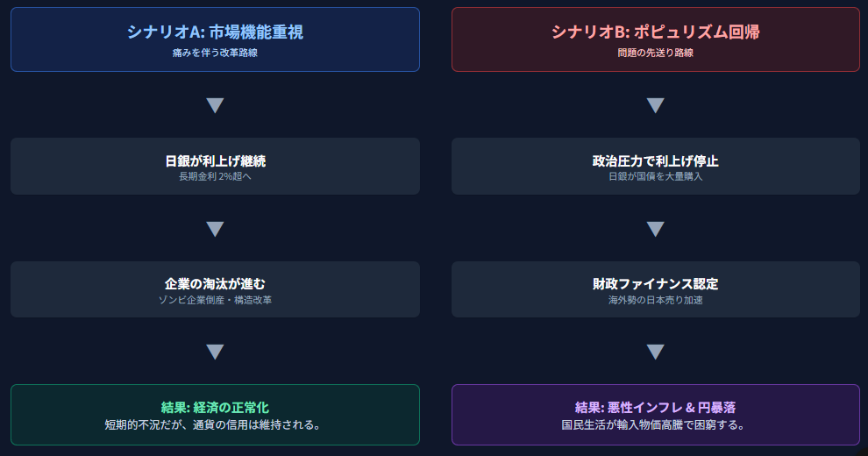Select the 結果: 悪性インフレ＆円暴落 result heading

655,408
